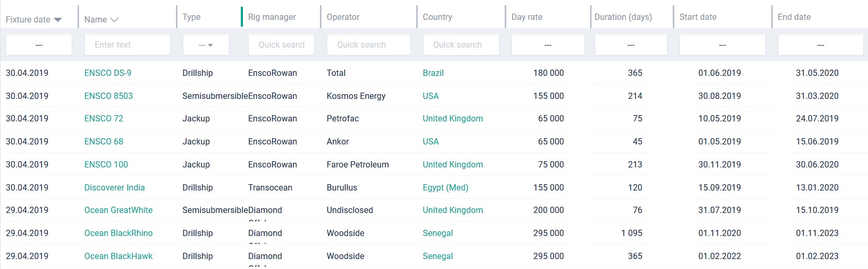Click the Name column sort chevron
The image size is (868, 269).
coord(114,20)
